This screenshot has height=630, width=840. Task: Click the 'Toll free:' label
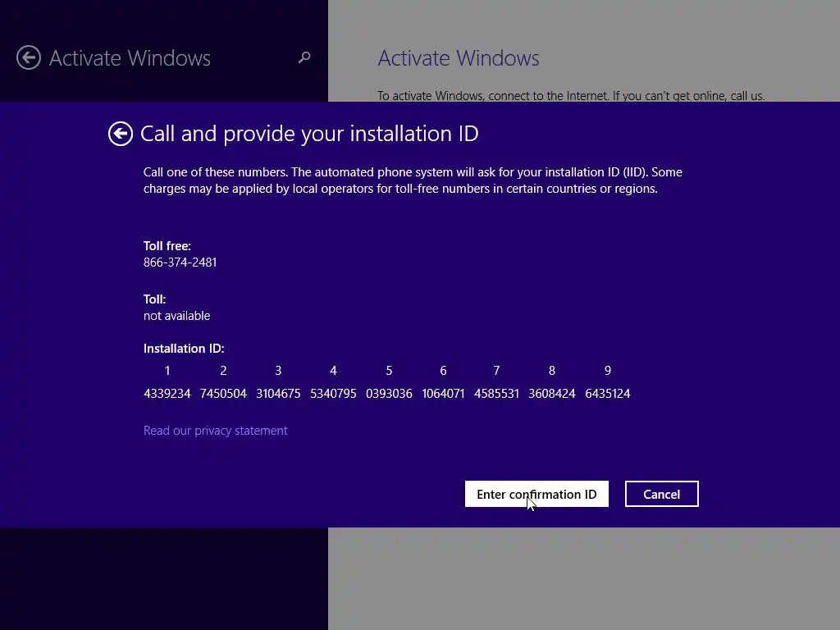167,246
